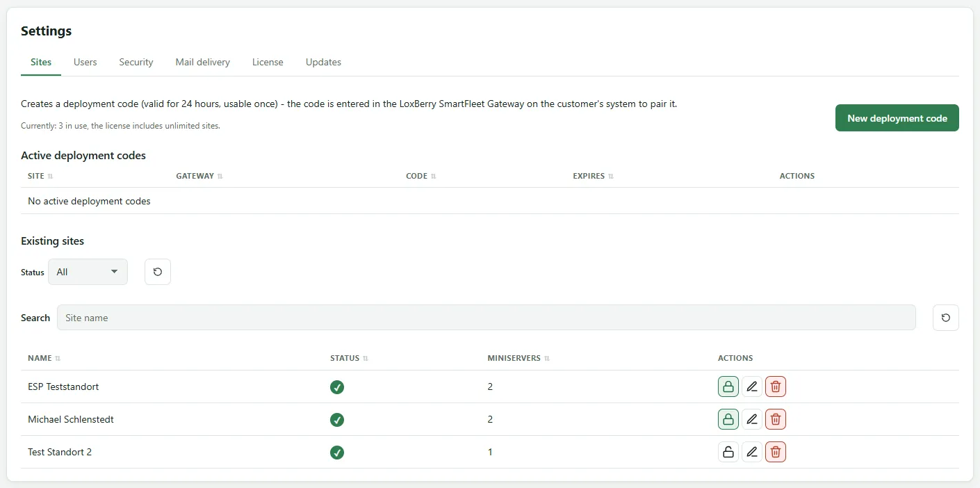
Task: Click miniserver count of ESP Teststandort
Action: [x=490, y=387]
